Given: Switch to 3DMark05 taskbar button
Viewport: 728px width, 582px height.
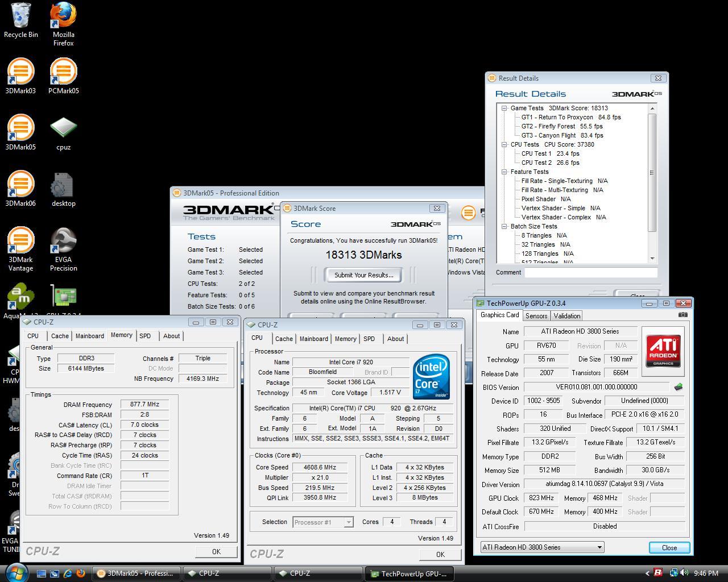Looking at the screenshot, I should point(136,573).
